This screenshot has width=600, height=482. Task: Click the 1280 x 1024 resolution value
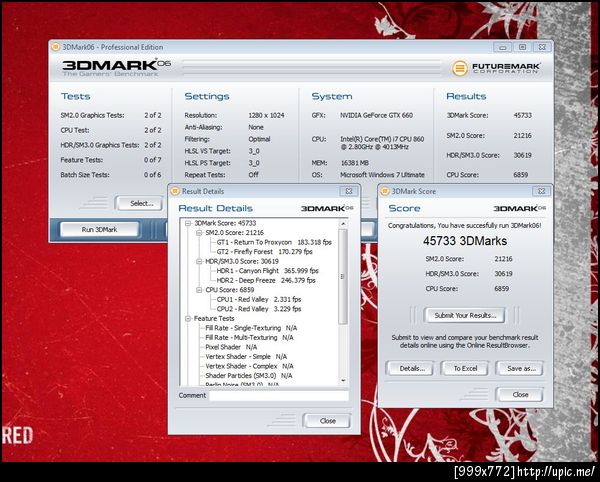point(266,115)
